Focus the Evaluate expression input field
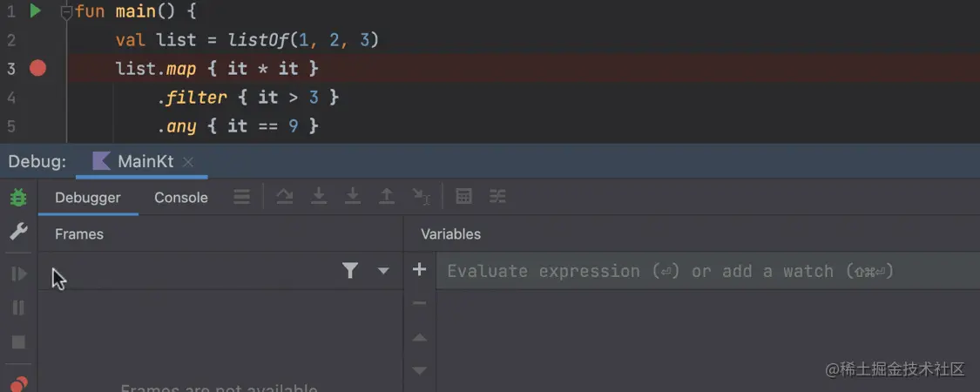Image resolution: width=980 pixels, height=392 pixels. point(708,271)
